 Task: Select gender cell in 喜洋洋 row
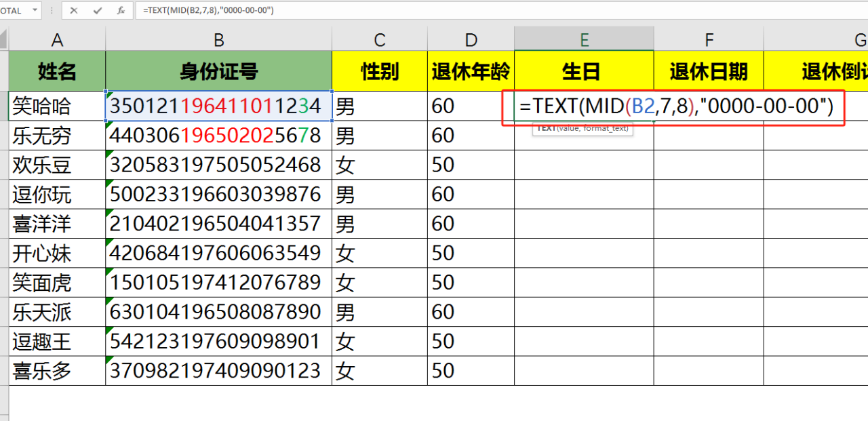click(380, 224)
